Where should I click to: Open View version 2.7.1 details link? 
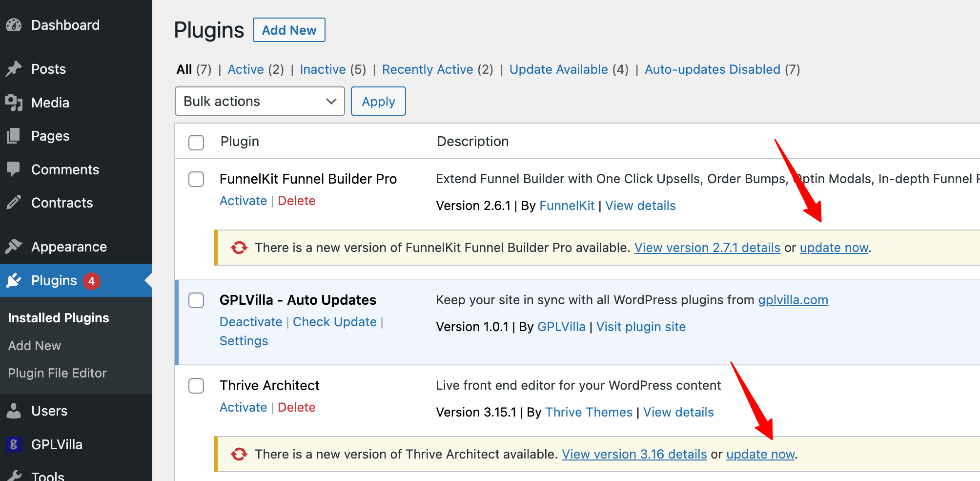[707, 248]
